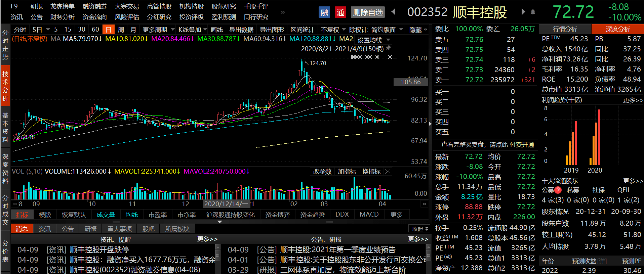This screenshot has height=274, width=644.
Task: Click the 导出数据 button
Action: 241,30
